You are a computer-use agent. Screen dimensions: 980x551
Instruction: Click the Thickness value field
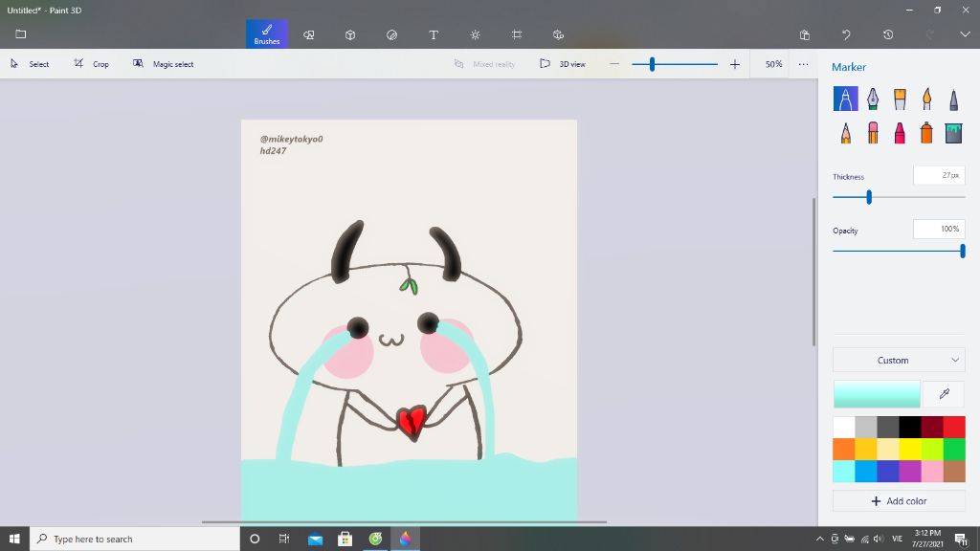[x=939, y=176]
